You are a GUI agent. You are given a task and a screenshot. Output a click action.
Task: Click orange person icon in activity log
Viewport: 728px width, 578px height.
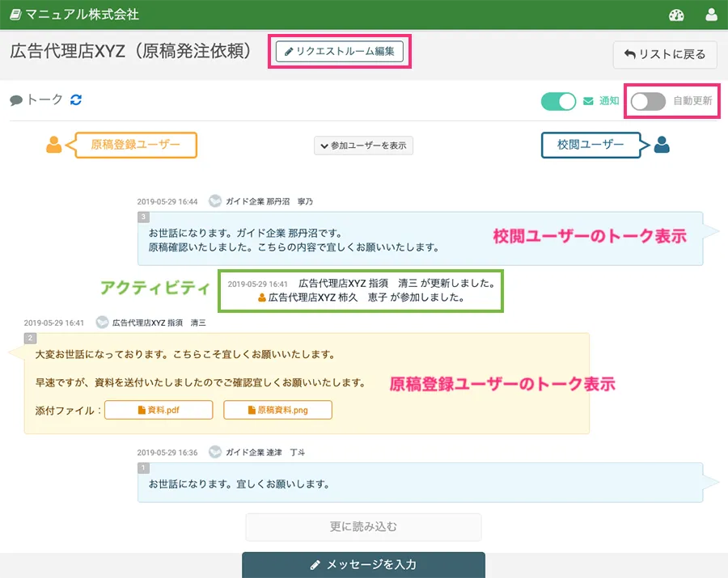[262, 297]
